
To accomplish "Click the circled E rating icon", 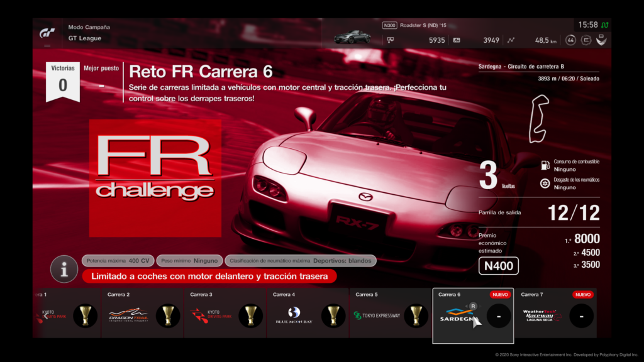I will pos(586,40).
